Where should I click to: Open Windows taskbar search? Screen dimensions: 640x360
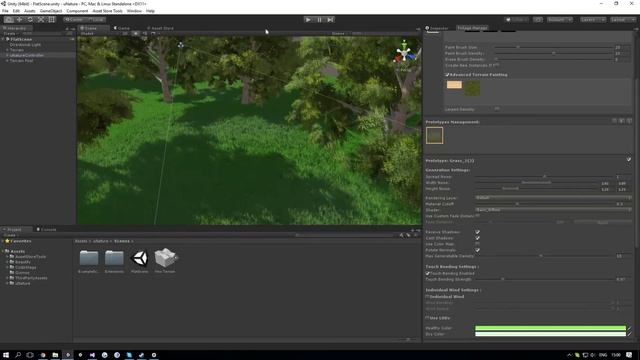[x=18, y=355]
